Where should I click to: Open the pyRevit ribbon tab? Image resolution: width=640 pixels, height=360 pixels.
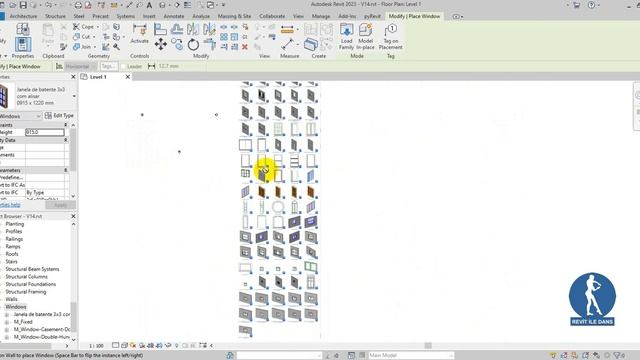[x=372, y=16]
